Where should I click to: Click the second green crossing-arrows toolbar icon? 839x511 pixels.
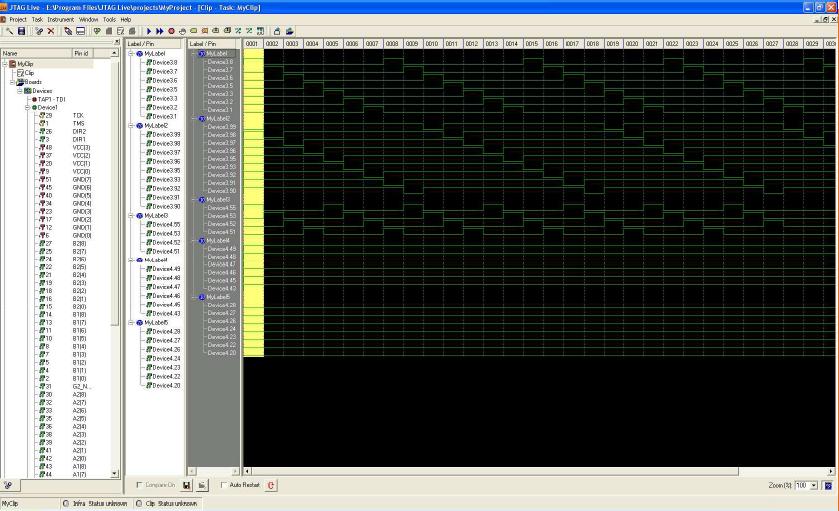pos(249,32)
